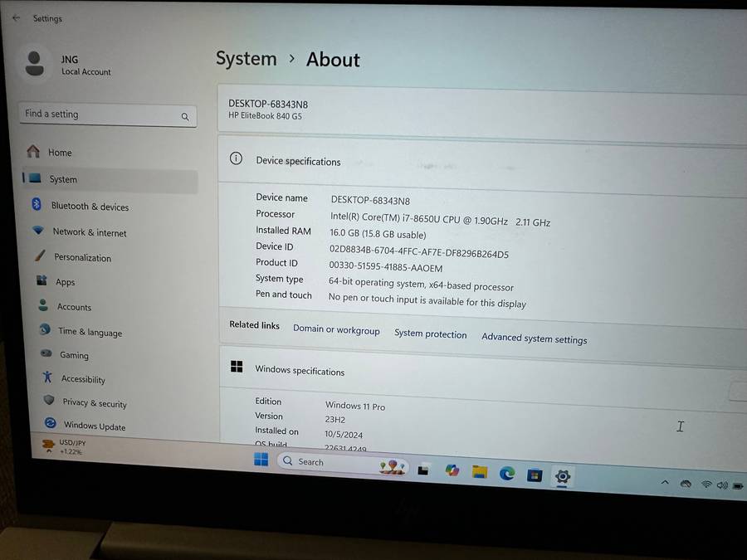The image size is (747, 560).
Task: Open Microsoft Edge from the taskbar
Action: click(x=507, y=470)
